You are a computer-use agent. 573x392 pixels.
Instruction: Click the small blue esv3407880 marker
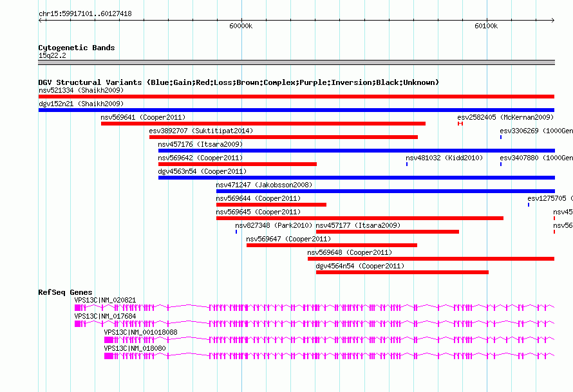click(x=501, y=164)
